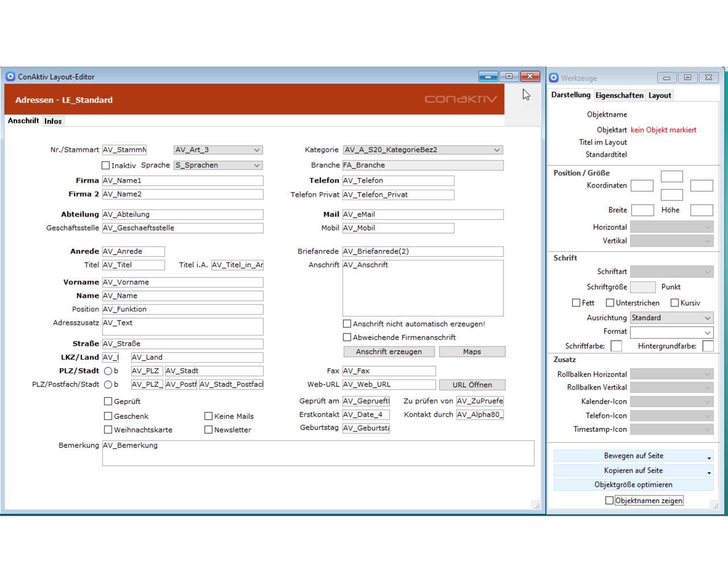Viewport: 728px width, 582px height.
Task: Click the Schriftfarbe color swatch
Action: click(x=616, y=346)
